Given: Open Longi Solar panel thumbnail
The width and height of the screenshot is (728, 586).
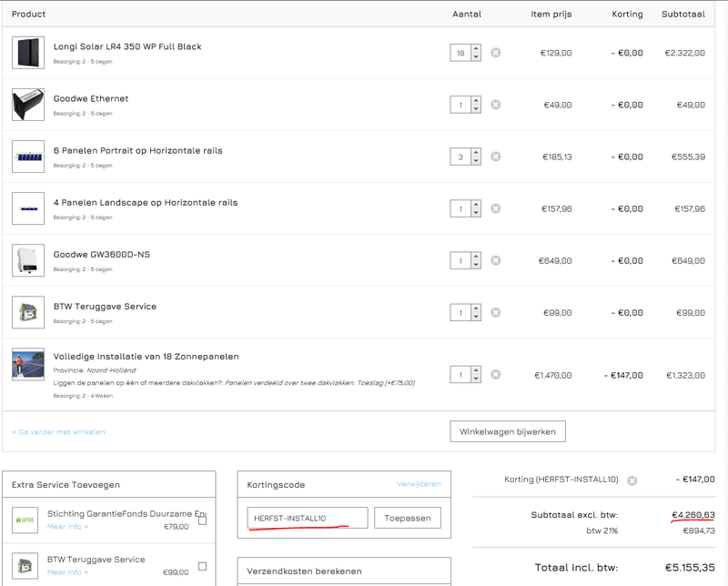Looking at the screenshot, I should point(28,53).
